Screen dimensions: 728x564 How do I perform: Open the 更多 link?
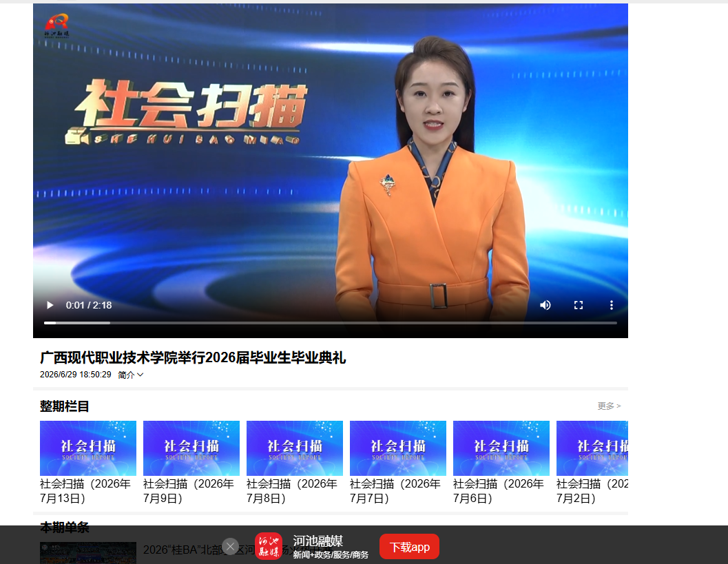click(609, 406)
